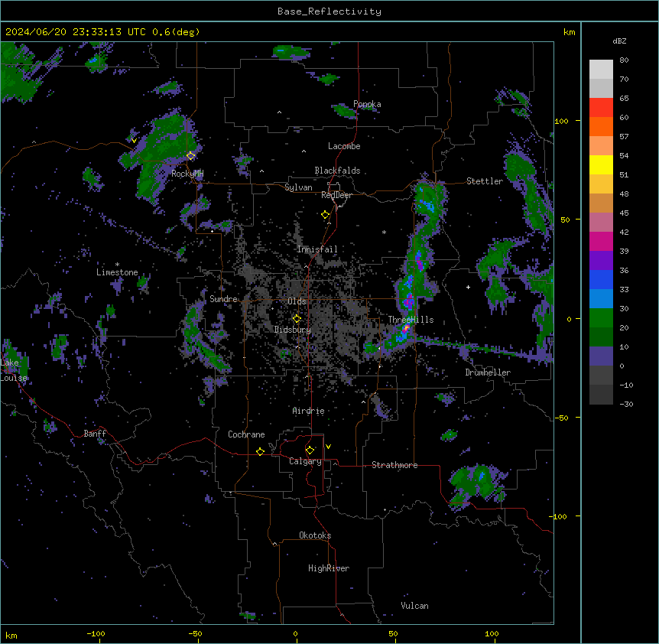Click the yellow V marker east of Calgary

pos(328,447)
